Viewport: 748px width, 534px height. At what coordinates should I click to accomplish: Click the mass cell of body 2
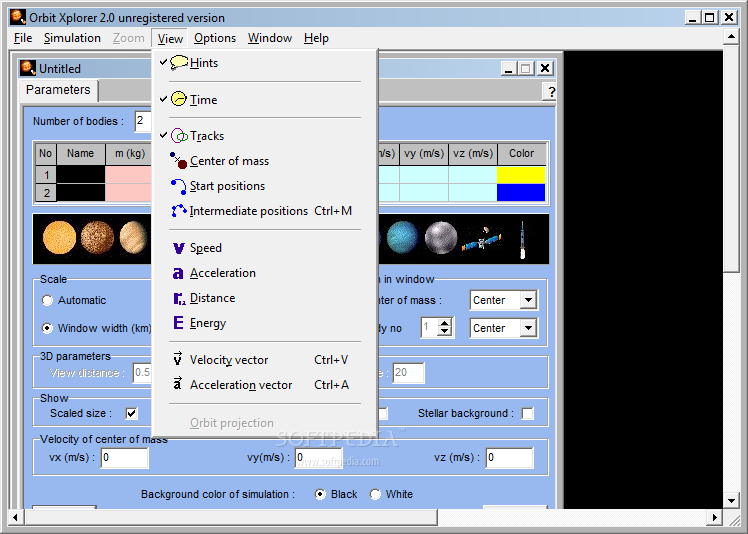coord(128,193)
